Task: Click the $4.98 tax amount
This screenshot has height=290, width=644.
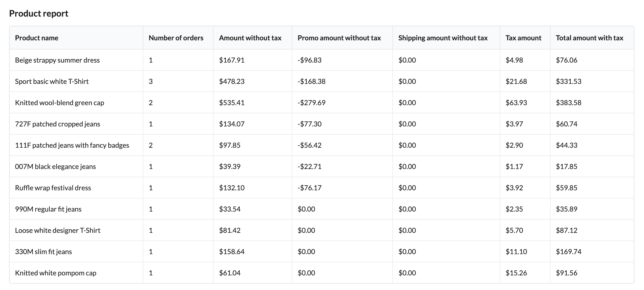Action: coord(514,60)
